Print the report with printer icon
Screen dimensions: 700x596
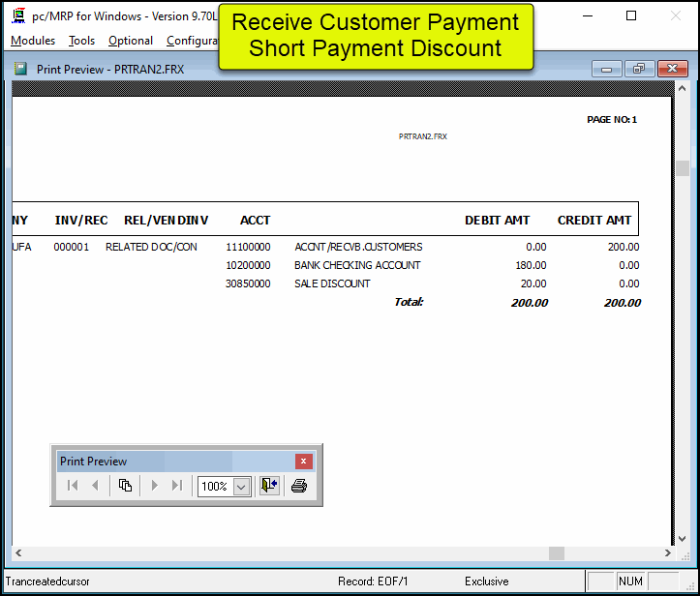coord(299,486)
